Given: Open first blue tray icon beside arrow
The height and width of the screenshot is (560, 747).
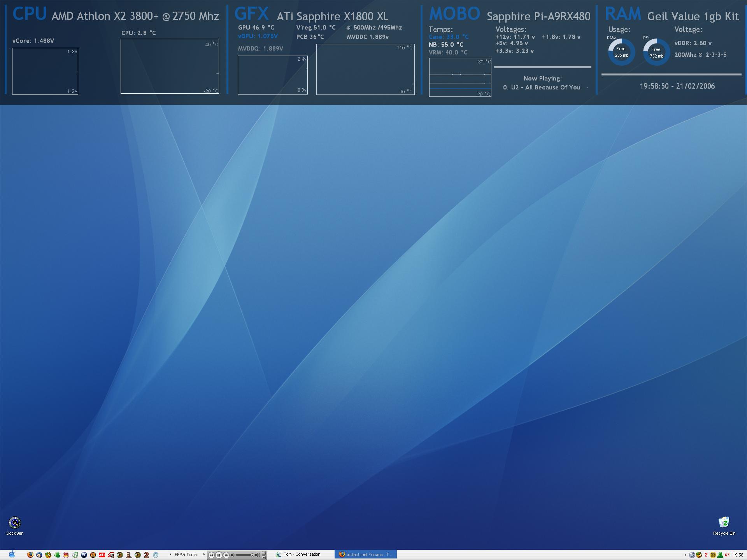Looking at the screenshot, I should (x=692, y=555).
